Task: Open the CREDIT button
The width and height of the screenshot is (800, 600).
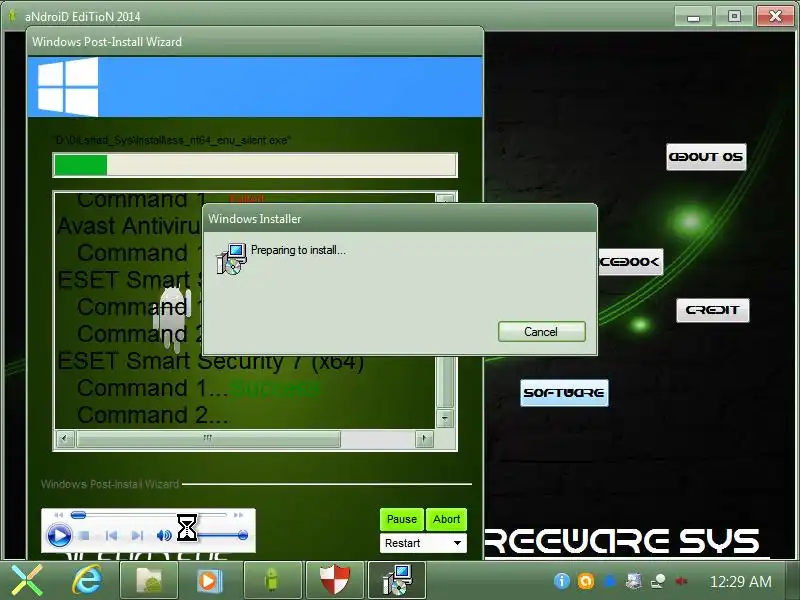Action: (x=713, y=310)
